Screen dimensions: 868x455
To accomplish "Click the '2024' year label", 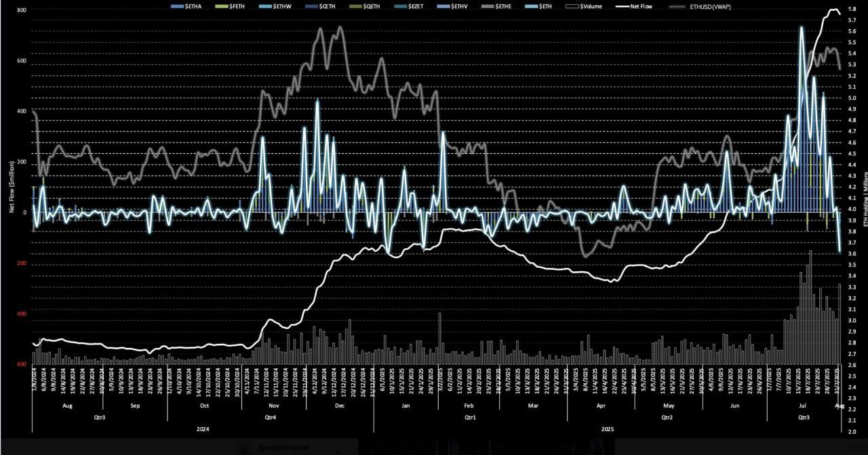I will [203, 429].
